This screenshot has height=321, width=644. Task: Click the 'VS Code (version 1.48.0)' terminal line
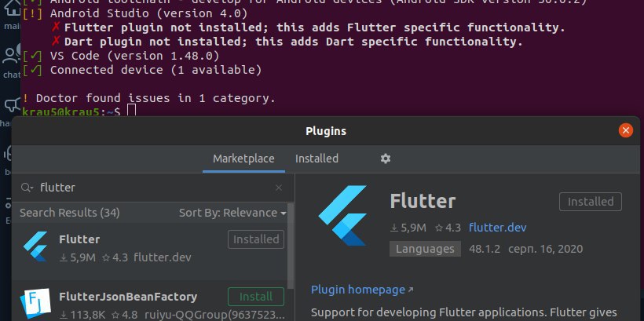click(x=121, y=56)
